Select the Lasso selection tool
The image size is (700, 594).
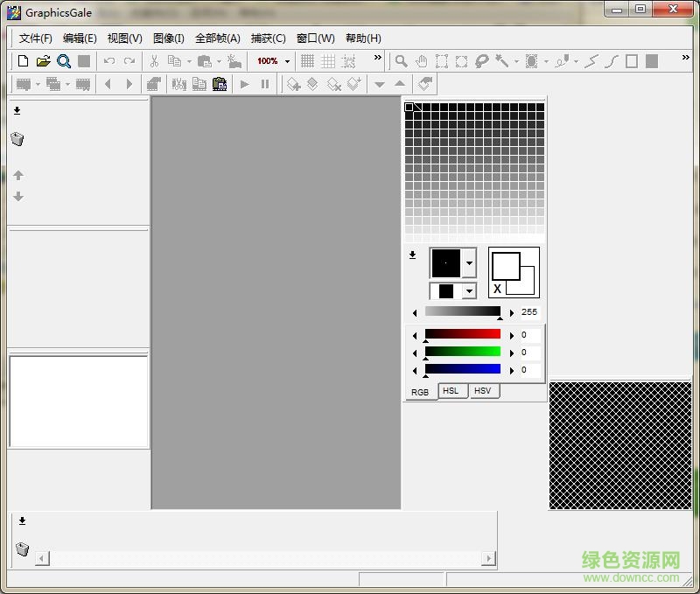pos(482,61)
